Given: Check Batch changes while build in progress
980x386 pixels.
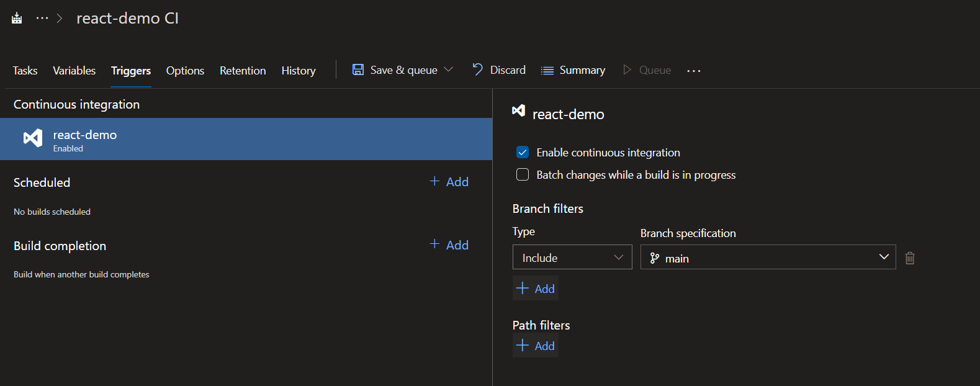Looking at the screenshot, I should tap(523, 175).
